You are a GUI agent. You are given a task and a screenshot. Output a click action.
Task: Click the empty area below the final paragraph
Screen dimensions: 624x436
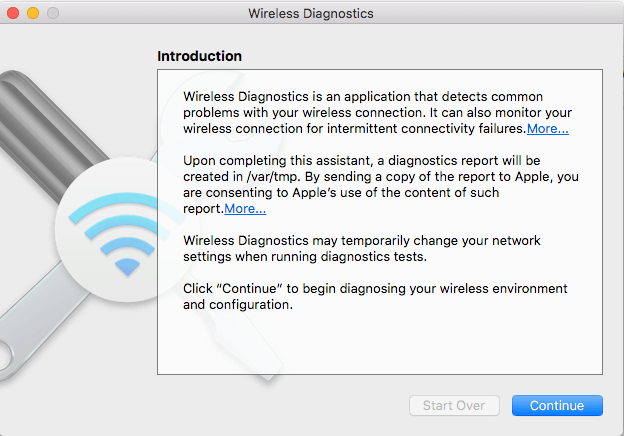tap(380, 342)
